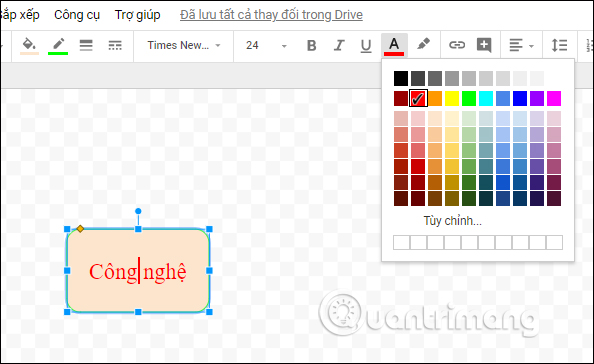Pick the cyan color swatch
594x364 pixels.
click(486, 98)
